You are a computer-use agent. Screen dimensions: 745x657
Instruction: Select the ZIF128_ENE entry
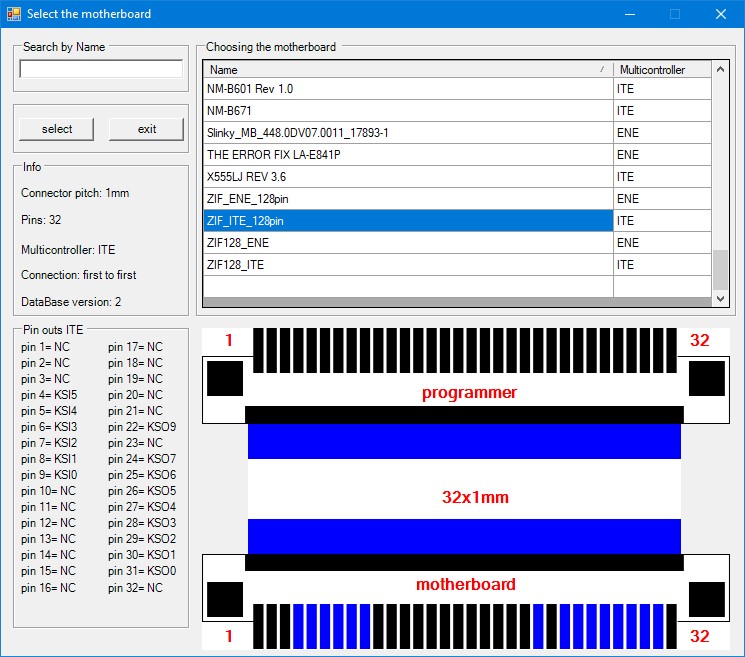coord(407,243)
